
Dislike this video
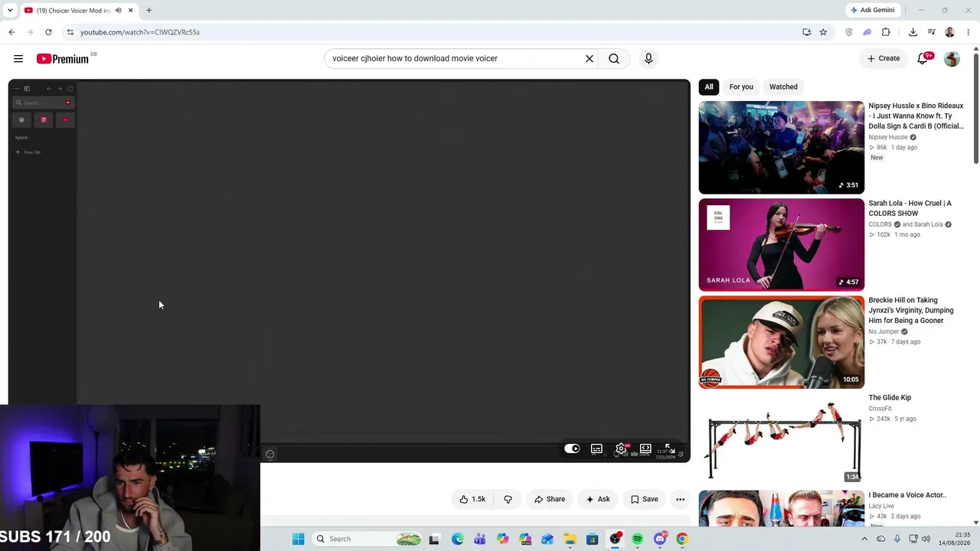508,500
